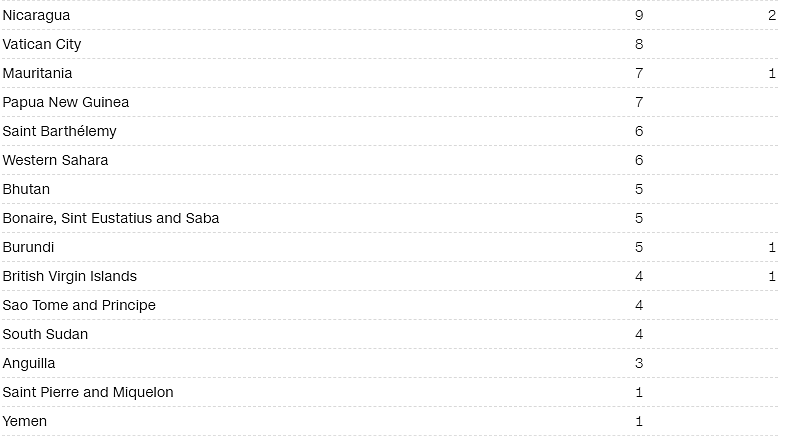792x436 pixels.
Task: Click Nicaragua's case count of 9
Action: [x=639, y=15]
